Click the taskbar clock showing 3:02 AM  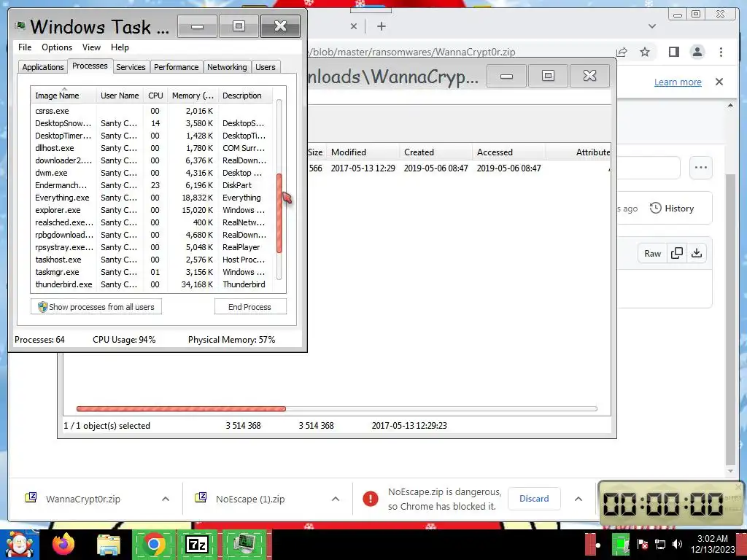[713, 544]
